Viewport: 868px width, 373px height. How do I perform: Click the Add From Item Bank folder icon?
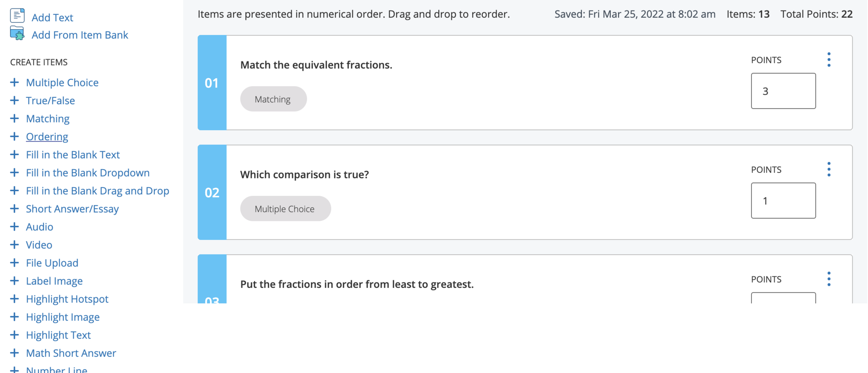[17, 33]
